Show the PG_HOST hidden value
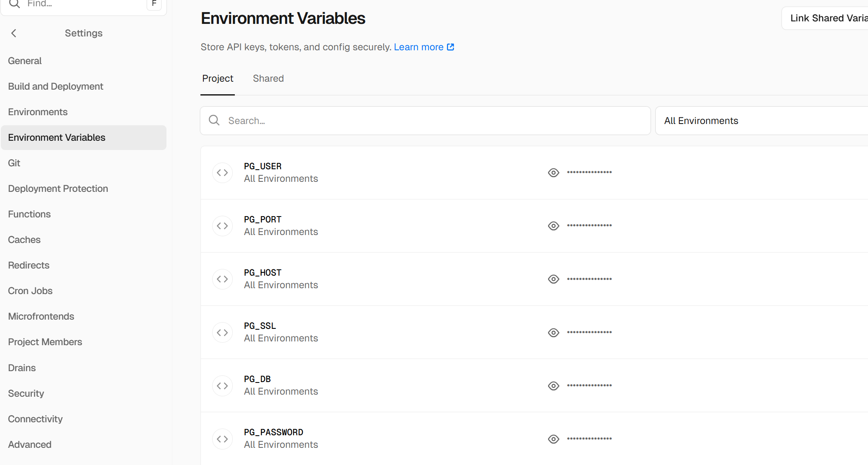 point(554,279)
